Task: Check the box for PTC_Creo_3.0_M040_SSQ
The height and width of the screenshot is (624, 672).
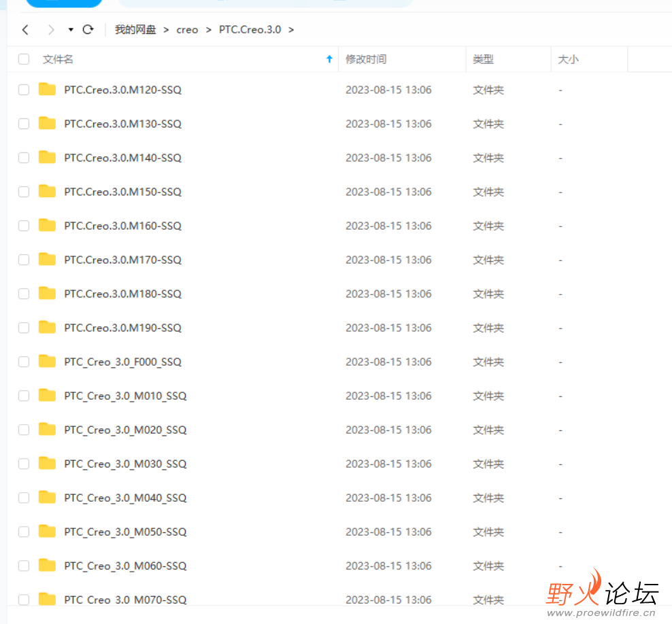Action: coord(24,498)
